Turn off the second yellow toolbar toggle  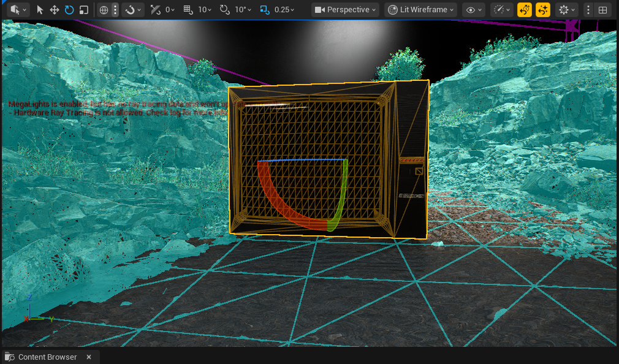tap(543, 10)
